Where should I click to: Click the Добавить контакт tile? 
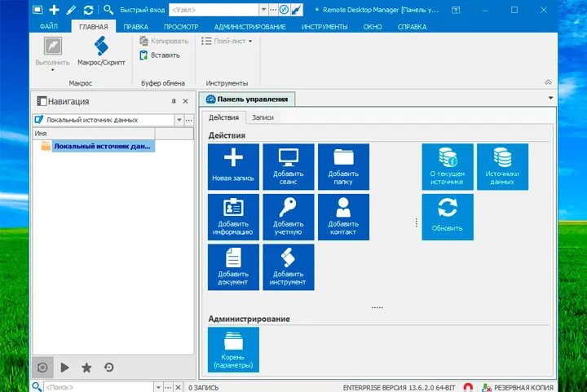point(343,217)
